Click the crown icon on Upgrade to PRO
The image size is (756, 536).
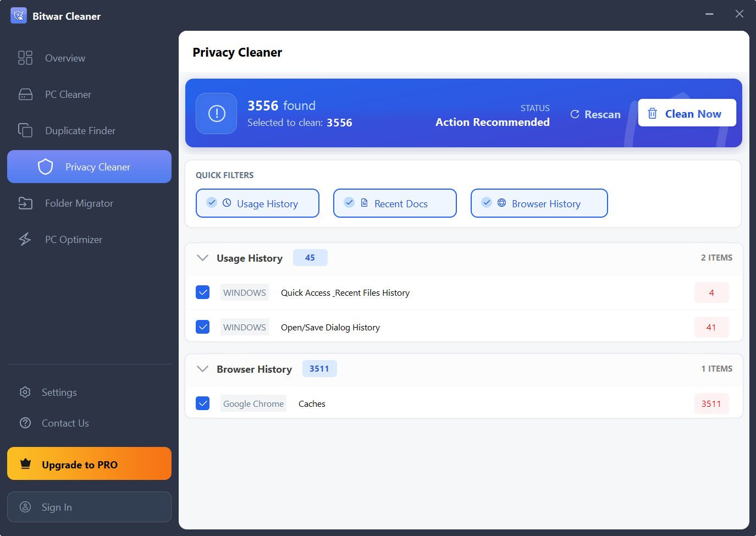point(25,463)
